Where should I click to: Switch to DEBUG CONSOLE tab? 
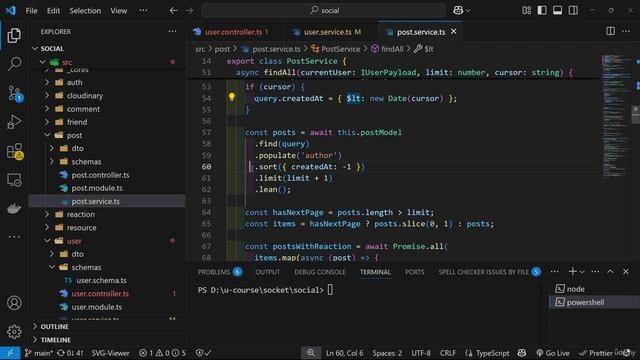tap(320, 272)
